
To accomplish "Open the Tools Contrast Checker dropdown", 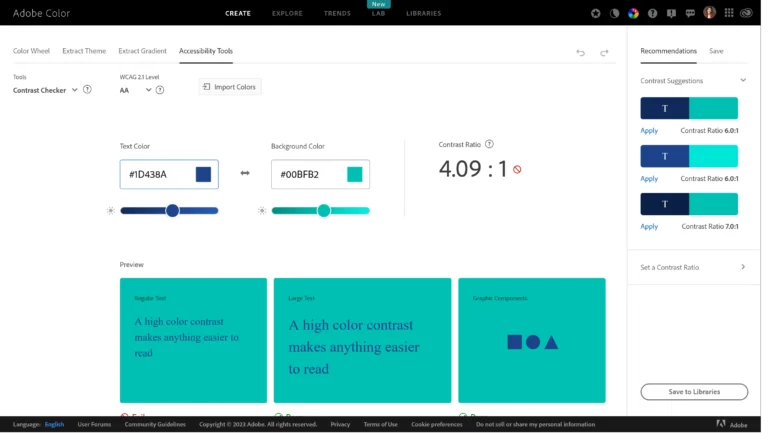I will 44,91.
